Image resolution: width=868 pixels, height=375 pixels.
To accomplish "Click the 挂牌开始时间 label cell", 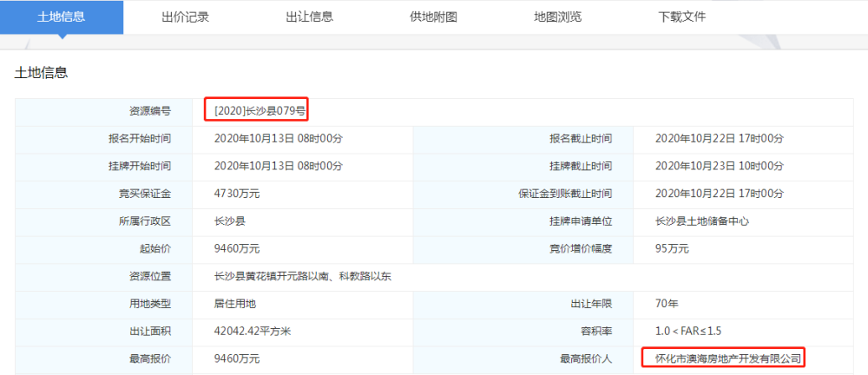I will [103, 168].
